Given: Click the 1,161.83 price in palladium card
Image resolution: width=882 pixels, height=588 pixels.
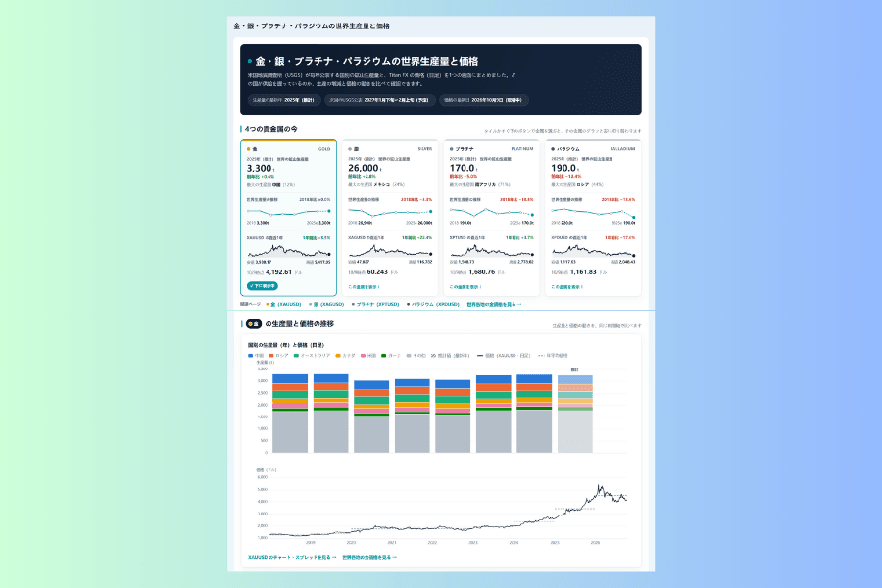Looking at the screenshot, I should [x=583, y=272].
